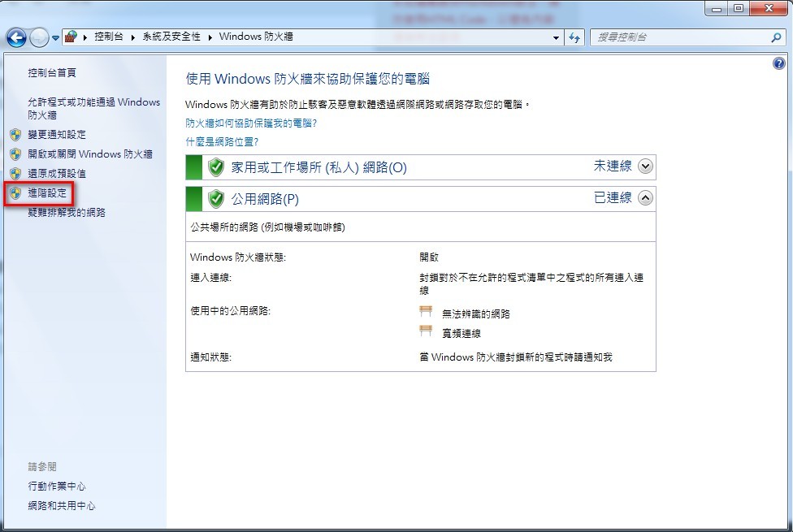This screenshot has width=793, height=532.
Task: Click firewall status value 開啟
Action: point(429,257)
